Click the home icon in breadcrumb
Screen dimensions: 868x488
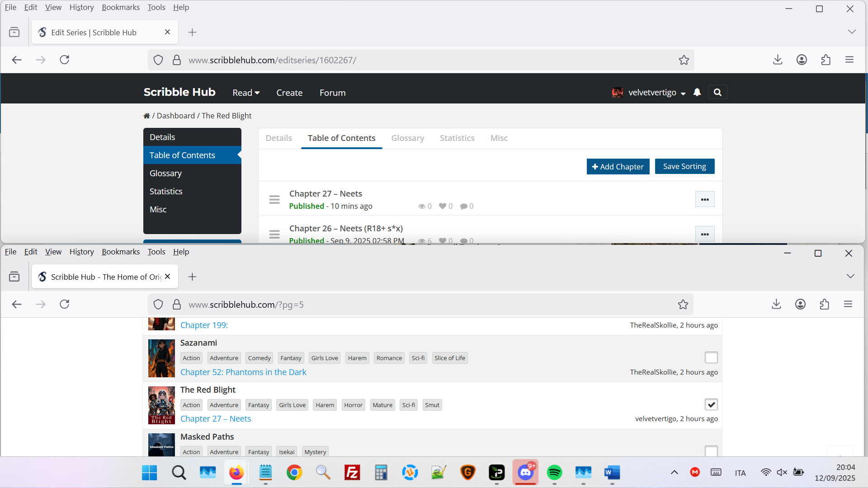coord(146,116)
